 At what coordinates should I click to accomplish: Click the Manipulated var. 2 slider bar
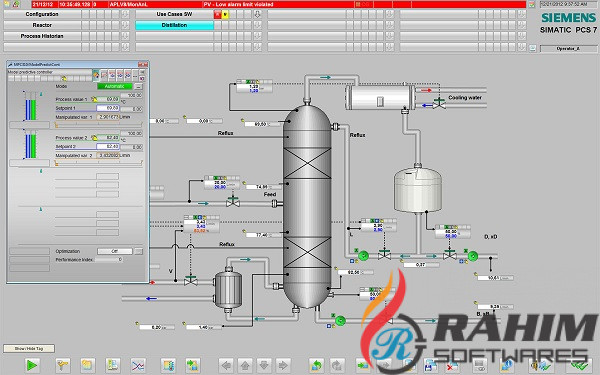click(x=99, y=163)
